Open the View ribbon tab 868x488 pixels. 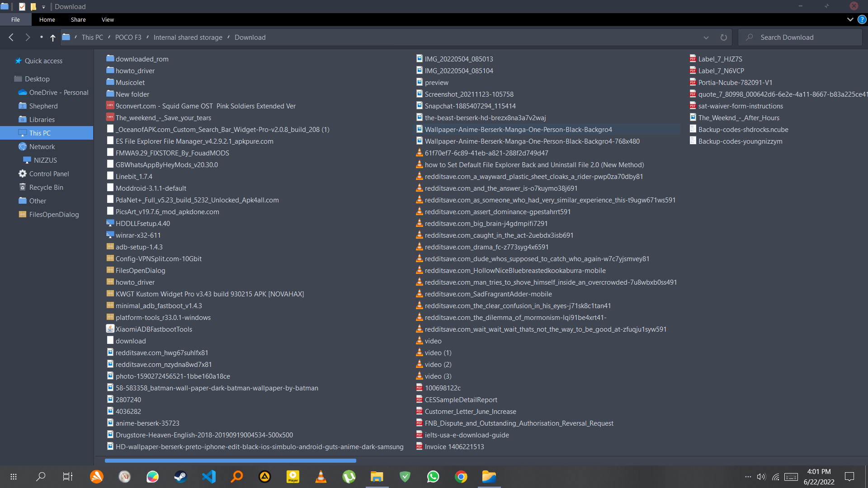click(x=108, y=19)
